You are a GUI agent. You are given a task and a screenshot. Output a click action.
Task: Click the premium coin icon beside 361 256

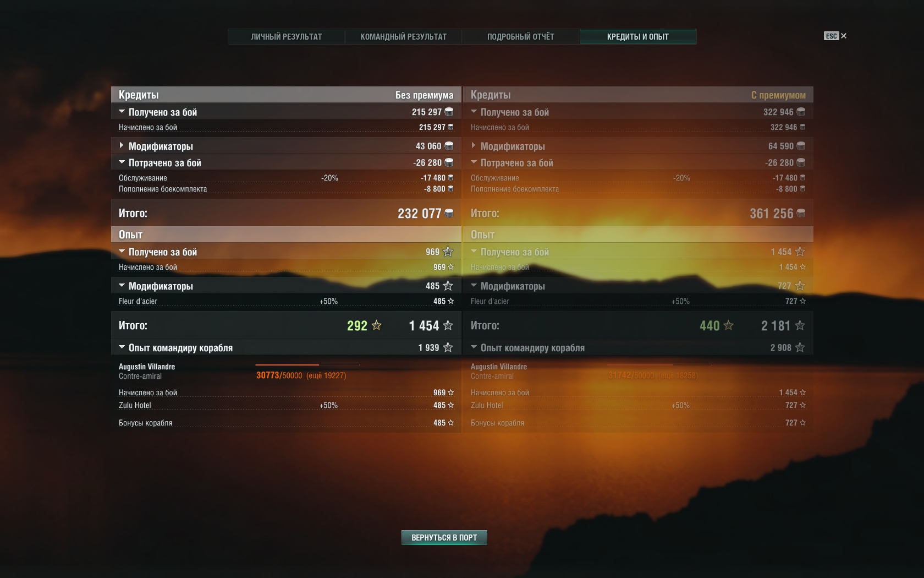coord(801,214)
